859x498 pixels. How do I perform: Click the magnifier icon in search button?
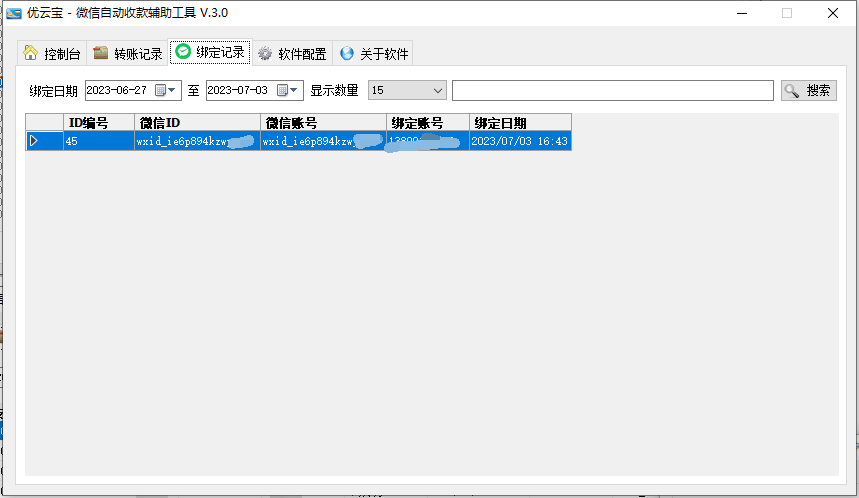(792, 91)
